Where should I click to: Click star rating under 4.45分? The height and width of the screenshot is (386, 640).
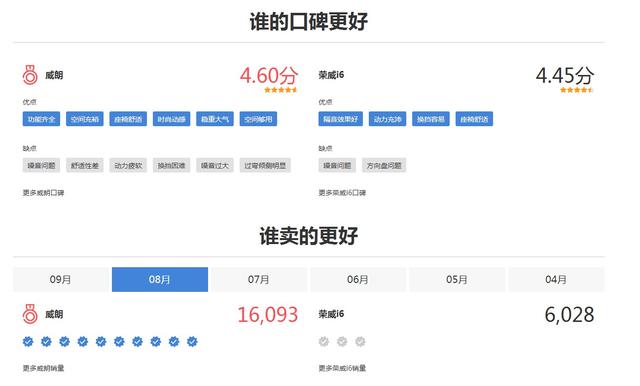pos(576,90)
